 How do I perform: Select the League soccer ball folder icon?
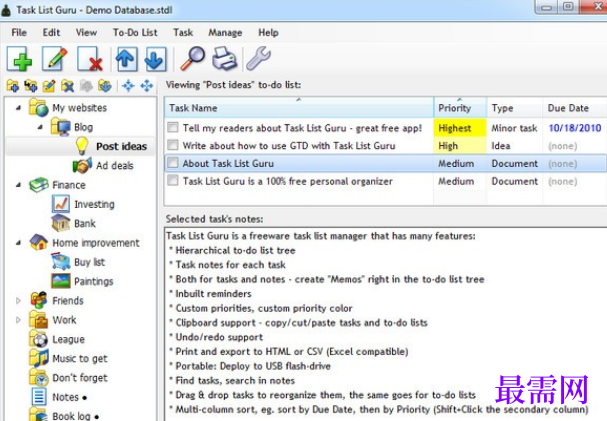[x=38, y=339]
